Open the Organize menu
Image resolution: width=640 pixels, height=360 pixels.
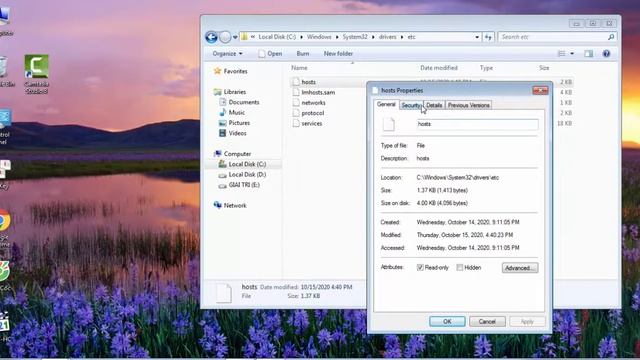pos(227,54)
